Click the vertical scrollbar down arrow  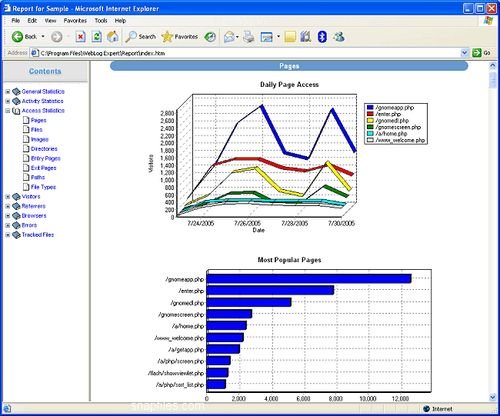(493, 397)
